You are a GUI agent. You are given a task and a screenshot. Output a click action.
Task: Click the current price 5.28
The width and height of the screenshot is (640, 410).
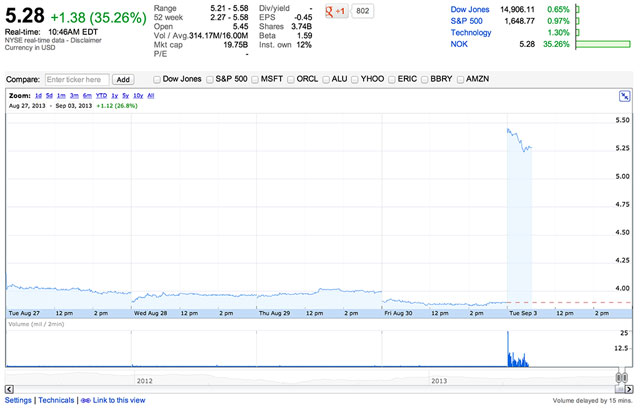coord(24,16)
